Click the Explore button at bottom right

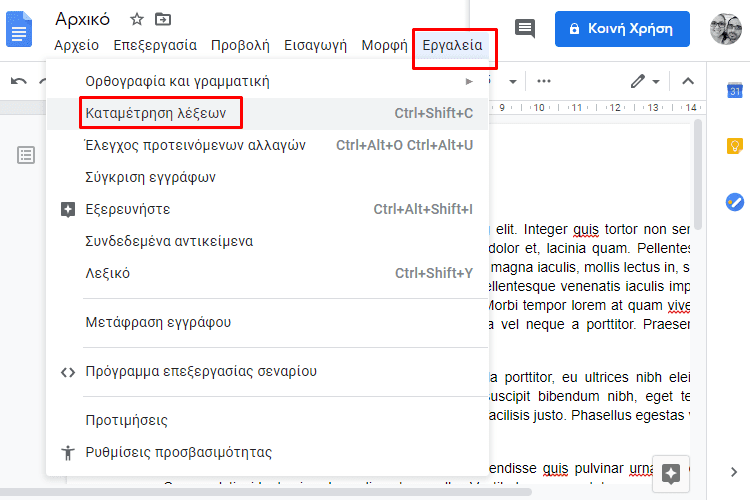click(x=671, y=474)
